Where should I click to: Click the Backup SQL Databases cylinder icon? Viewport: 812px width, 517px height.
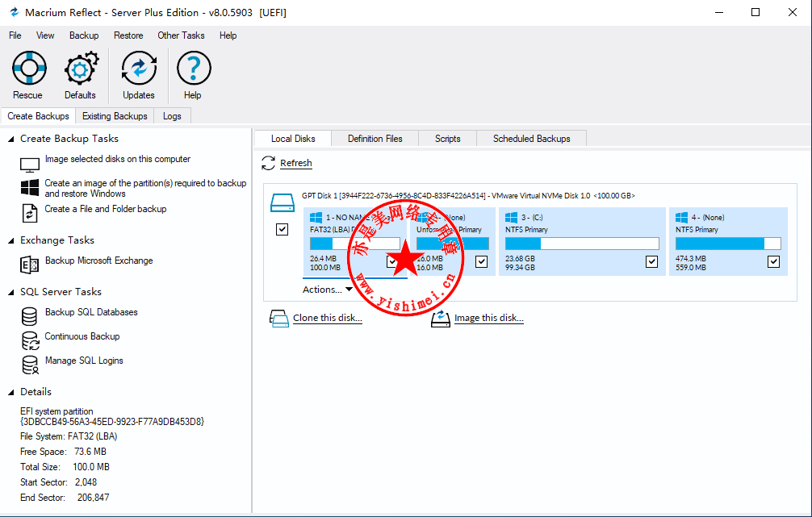tap(30, 316)
